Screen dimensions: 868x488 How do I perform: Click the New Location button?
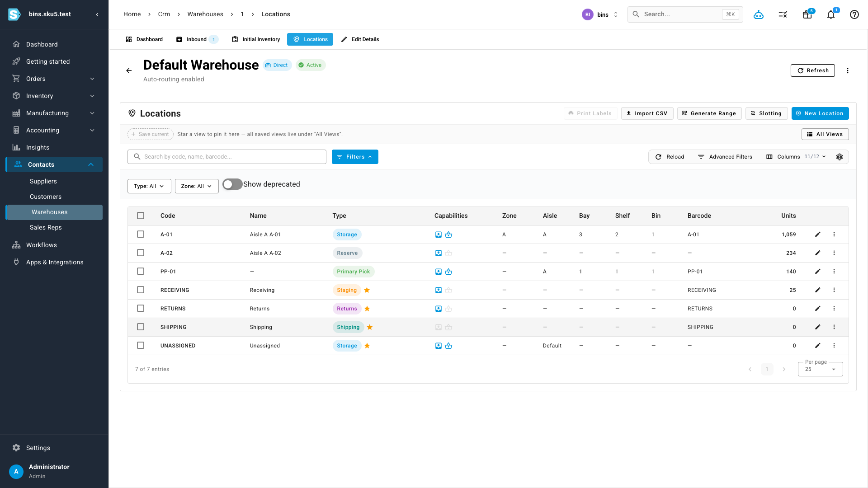(820, 113)
